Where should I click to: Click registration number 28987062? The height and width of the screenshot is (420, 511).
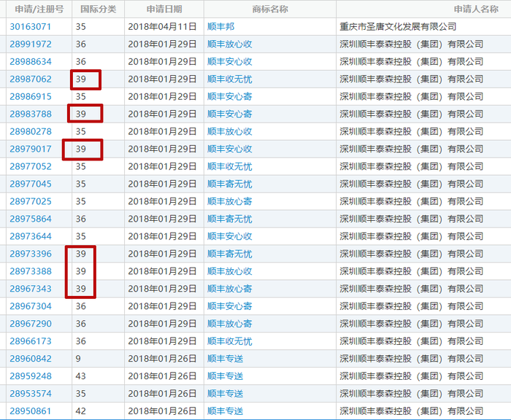coord(31,79)
